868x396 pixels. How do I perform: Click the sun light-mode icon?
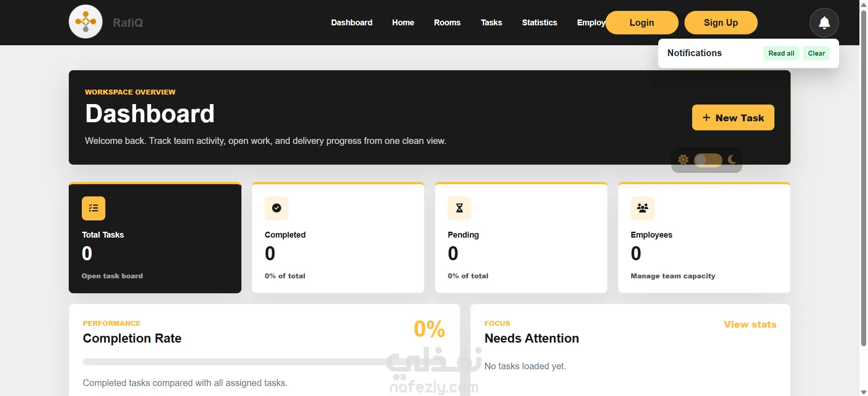pyautogui.click(x=683, y=159)
